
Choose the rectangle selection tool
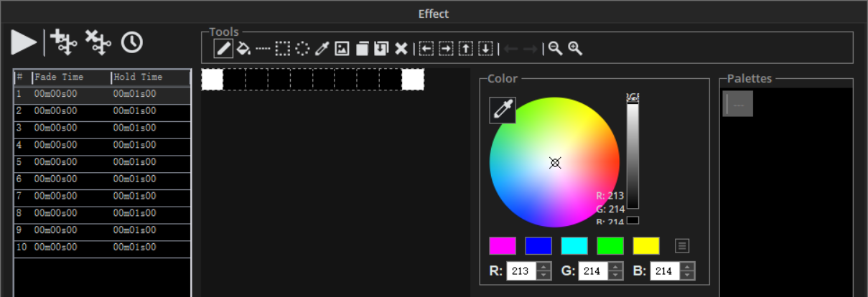283,49
